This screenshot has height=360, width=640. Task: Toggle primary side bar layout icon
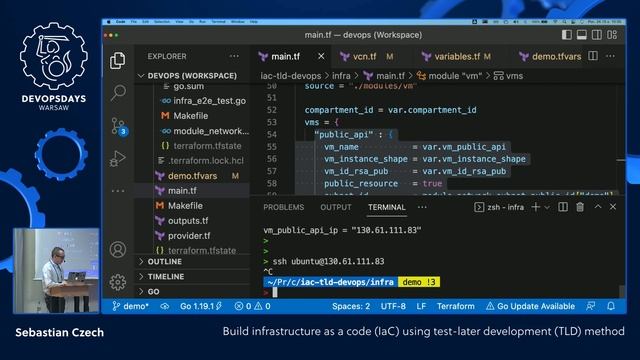click(x=567, y=35)
